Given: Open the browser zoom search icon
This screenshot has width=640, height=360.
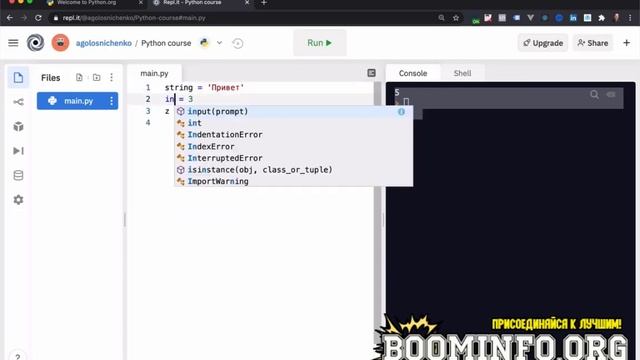Looking at the screenshot, I should [x=441, y=18].
